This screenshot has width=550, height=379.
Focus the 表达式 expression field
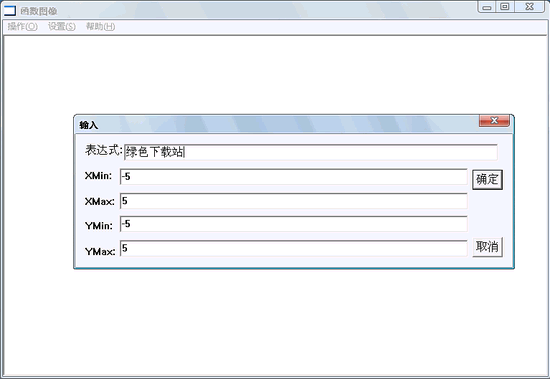tap(310, 152)
